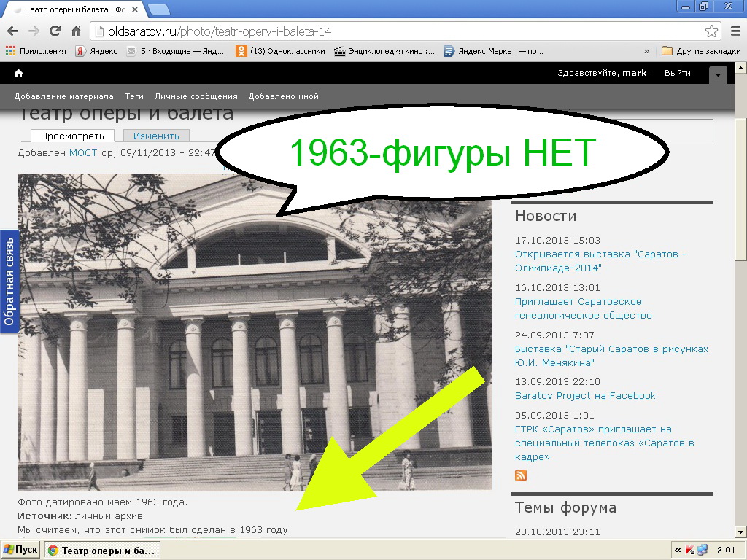Click the site home icon in black bar
The height and width of the screenshot is (560, 747).
pyautogui.click(x=18, y=73)
